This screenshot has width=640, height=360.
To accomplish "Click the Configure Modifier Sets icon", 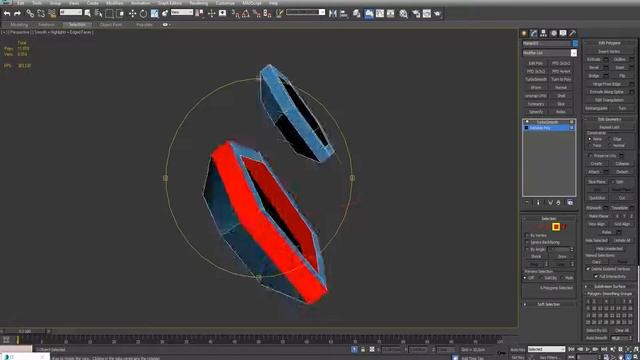I will click(570, 202).
